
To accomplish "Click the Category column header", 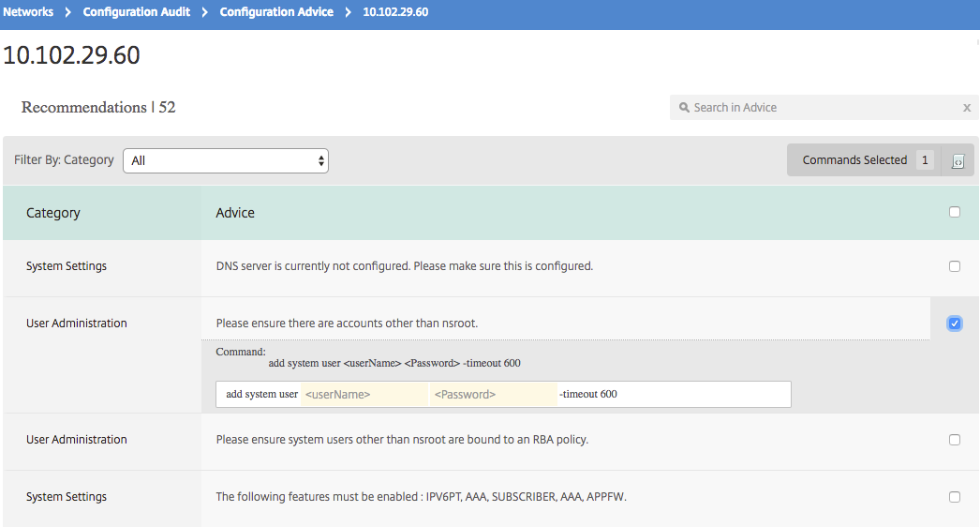I will (x=53, y=213).
